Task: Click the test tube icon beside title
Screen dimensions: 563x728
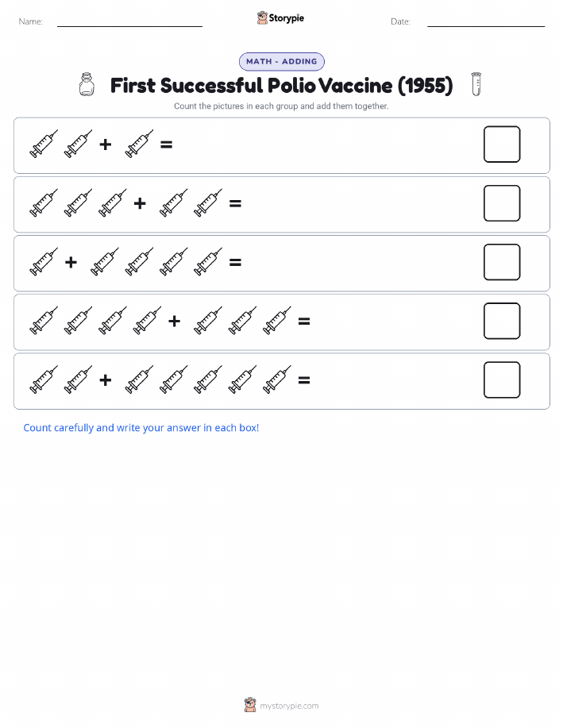Action: pyautogui.click(x=476, y=84)
